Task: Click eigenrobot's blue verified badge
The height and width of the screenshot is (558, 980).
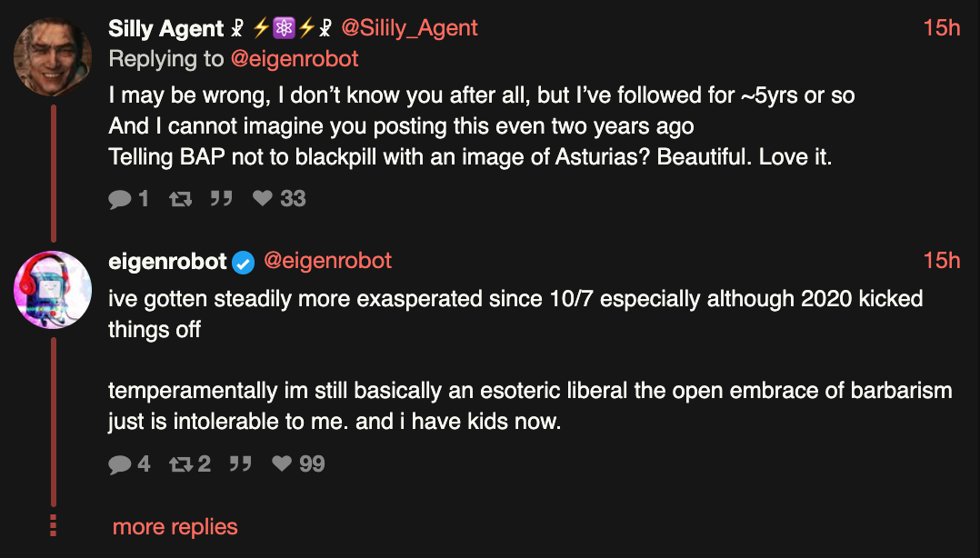Action: coord(243,263)
